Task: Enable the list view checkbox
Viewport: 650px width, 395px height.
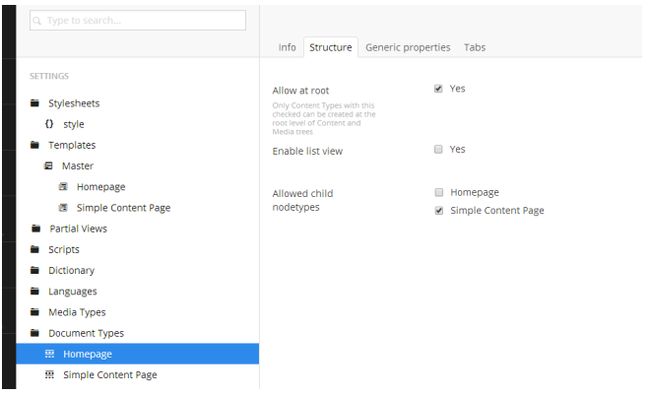Action: pos(438,149)
